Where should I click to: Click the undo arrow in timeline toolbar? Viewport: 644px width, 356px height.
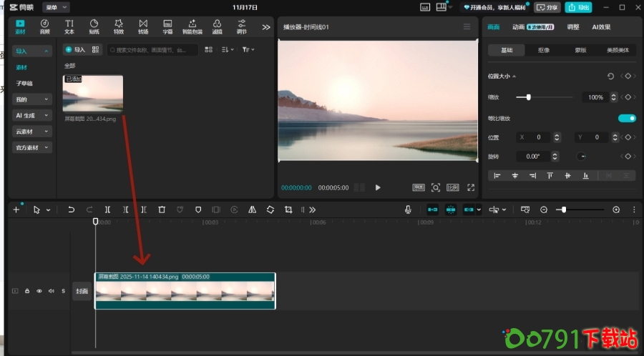click(x=71, y=209)
